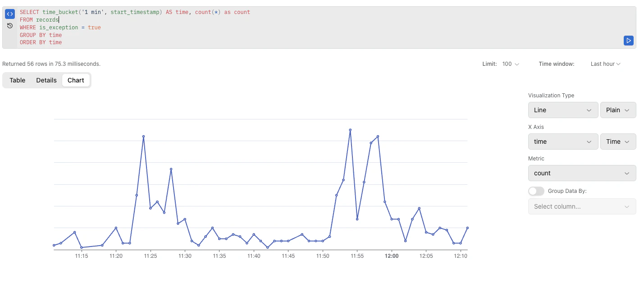Click the 'Returned 56 rows' status text
Viewport: 644px width, 288px height.
coord(51,64)
